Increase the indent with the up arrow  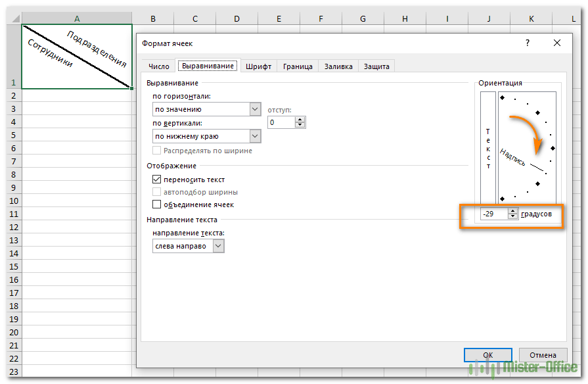coord(300,120)
